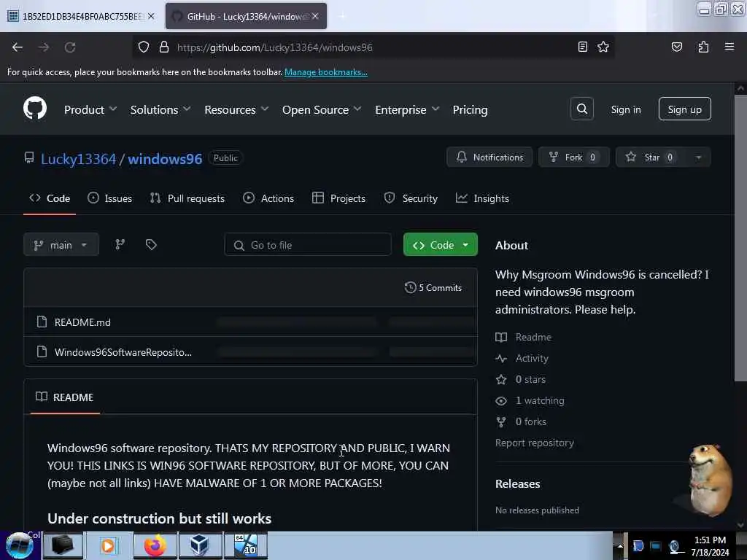
Task: Select the Code repository tab
Action: (50, 198)
